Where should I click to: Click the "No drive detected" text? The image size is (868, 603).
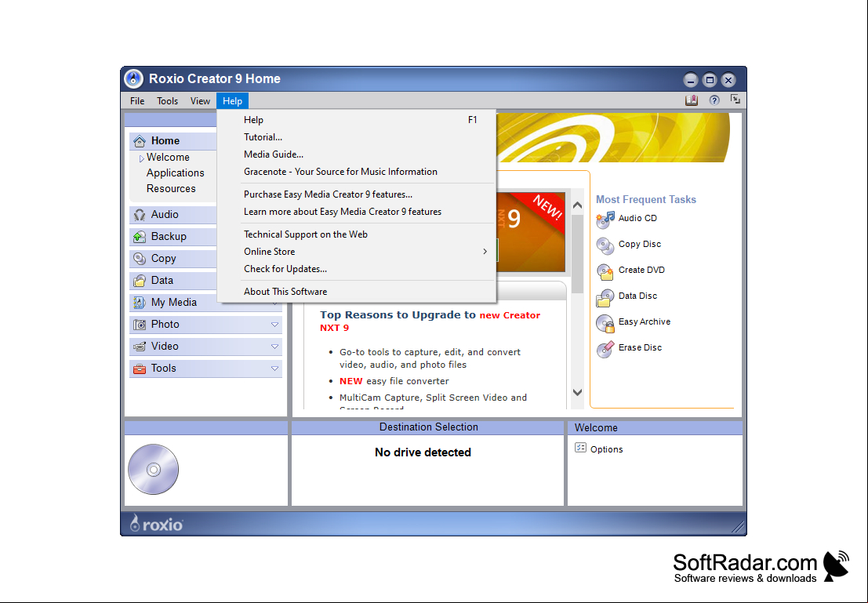tap(423, 452)
